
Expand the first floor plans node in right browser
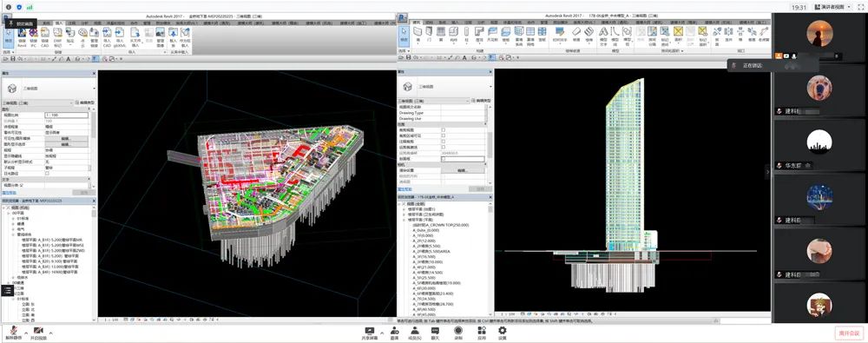pyautogui.click(x=404, y=209)
